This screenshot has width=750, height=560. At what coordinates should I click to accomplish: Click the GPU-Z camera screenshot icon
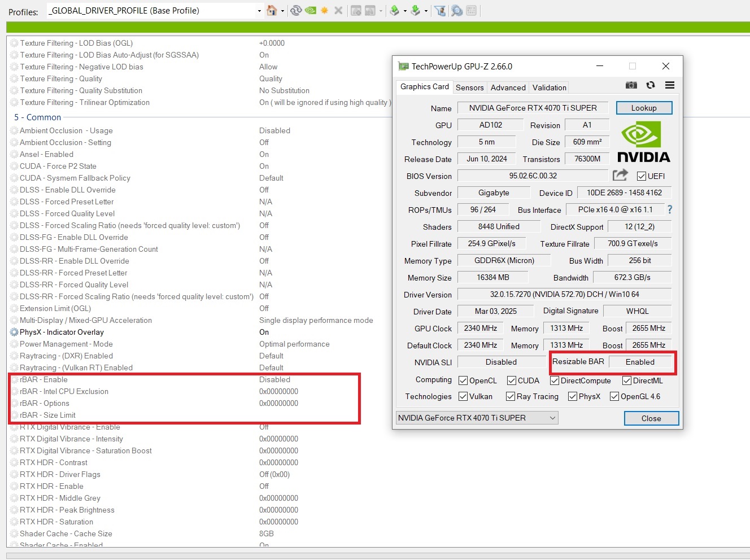[x=631, y=85]
